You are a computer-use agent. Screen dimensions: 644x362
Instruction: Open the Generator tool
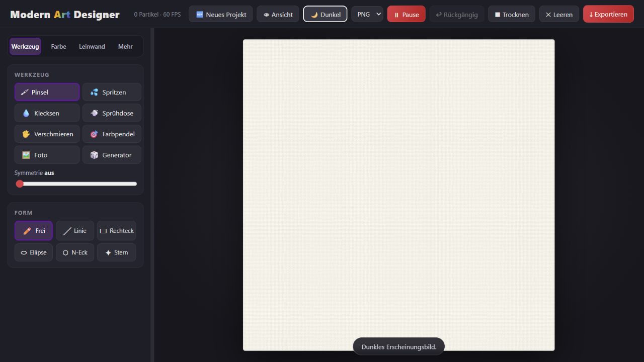tap(112, 155)
